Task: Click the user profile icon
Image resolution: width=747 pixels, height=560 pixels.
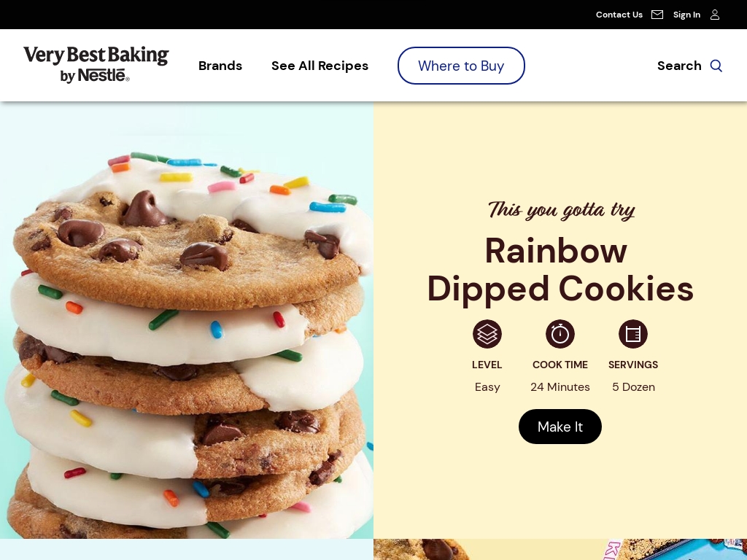Action: (x=715, y=15)
